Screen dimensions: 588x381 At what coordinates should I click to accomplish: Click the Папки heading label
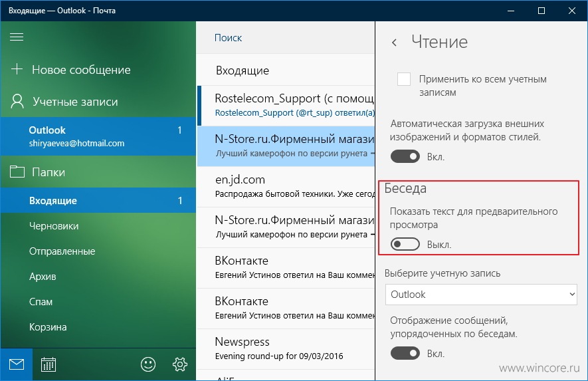[x=49, y=172]
